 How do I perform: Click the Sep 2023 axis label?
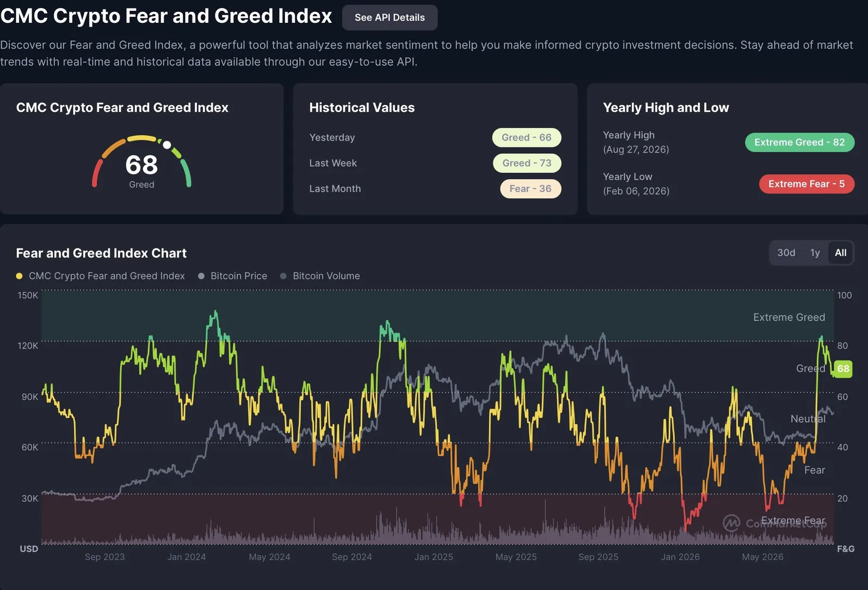(105, 557)
